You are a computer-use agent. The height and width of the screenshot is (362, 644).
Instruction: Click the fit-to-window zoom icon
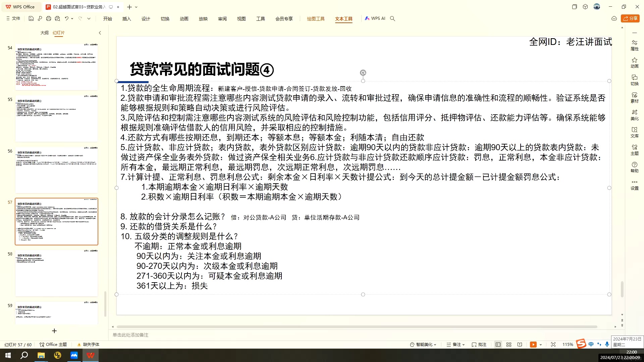click(x=553, y=345)
